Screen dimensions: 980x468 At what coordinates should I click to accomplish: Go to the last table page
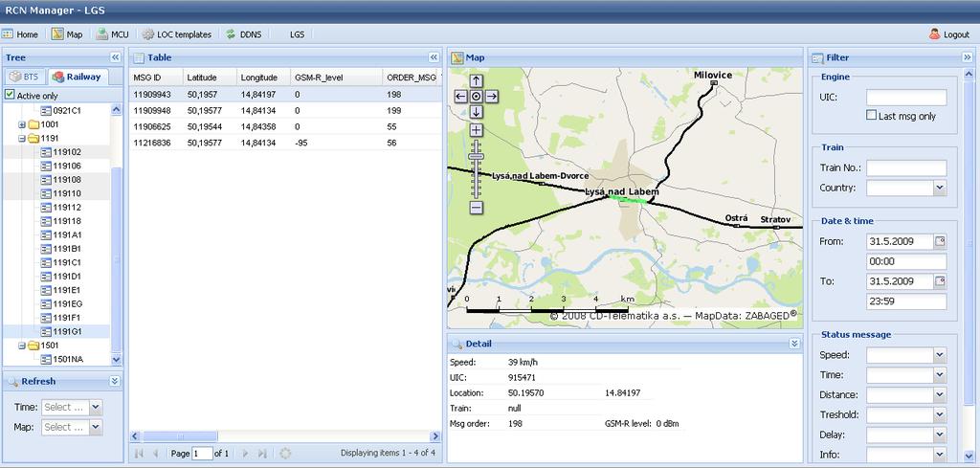(x=262, y=453)
